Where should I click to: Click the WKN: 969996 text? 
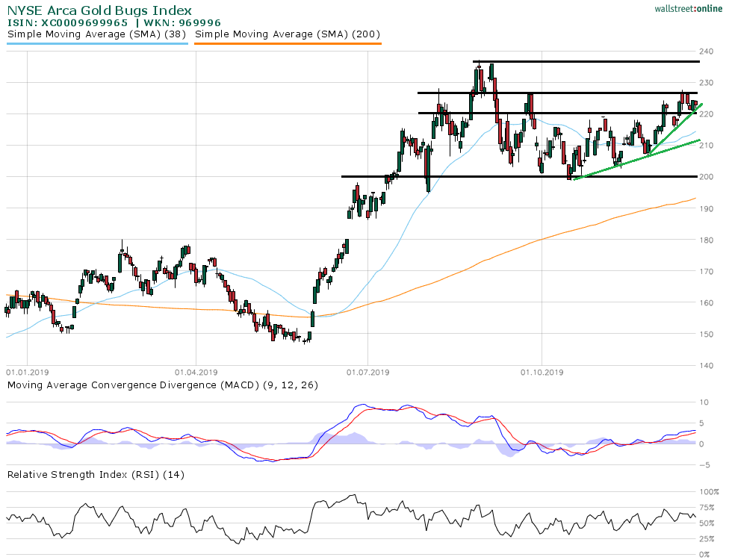point(182,22)
